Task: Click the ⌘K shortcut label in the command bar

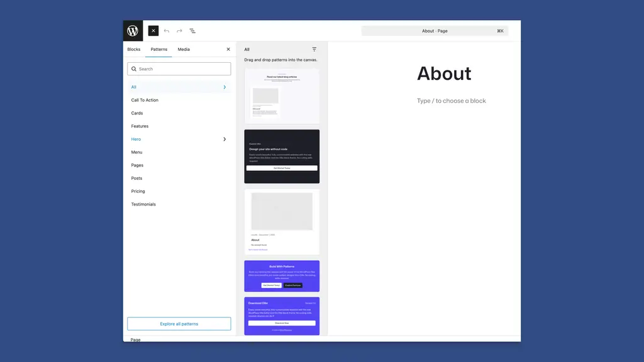Action: pos(500,31)
